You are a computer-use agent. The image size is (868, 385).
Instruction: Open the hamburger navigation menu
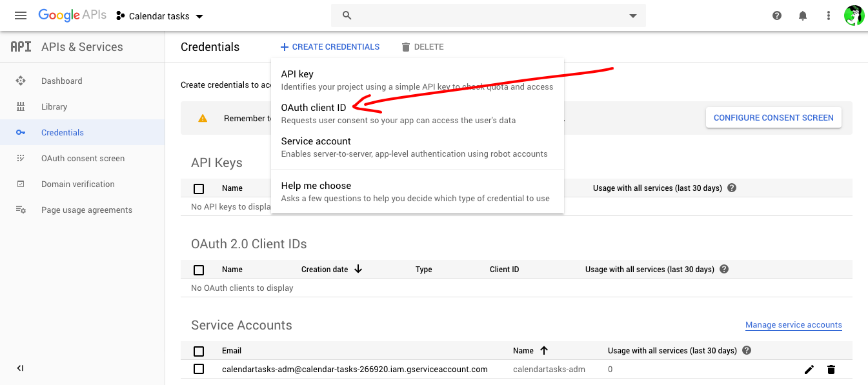21,15
